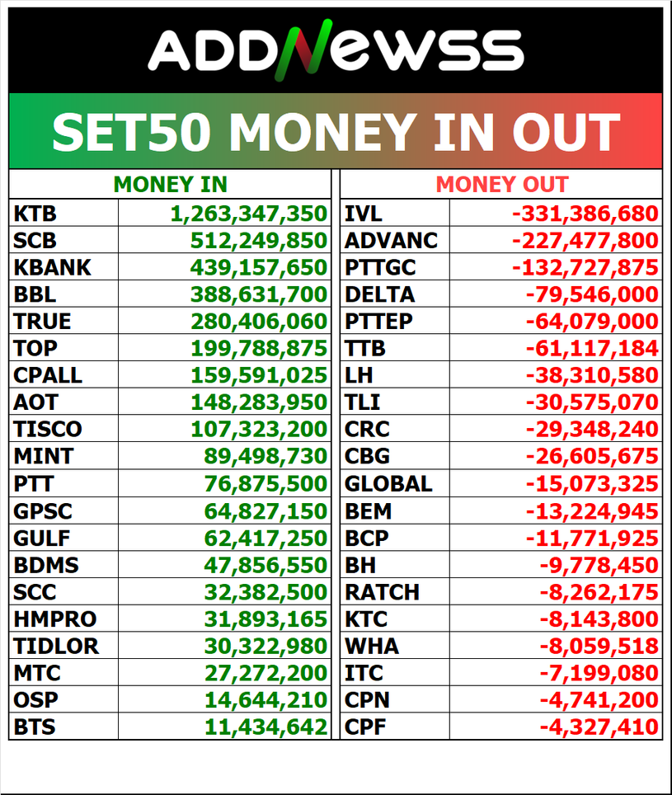The width and height of the screenshot is (672, 795).
Task: Select the IVL ticker in Money Out
Action: click(363, 214)
